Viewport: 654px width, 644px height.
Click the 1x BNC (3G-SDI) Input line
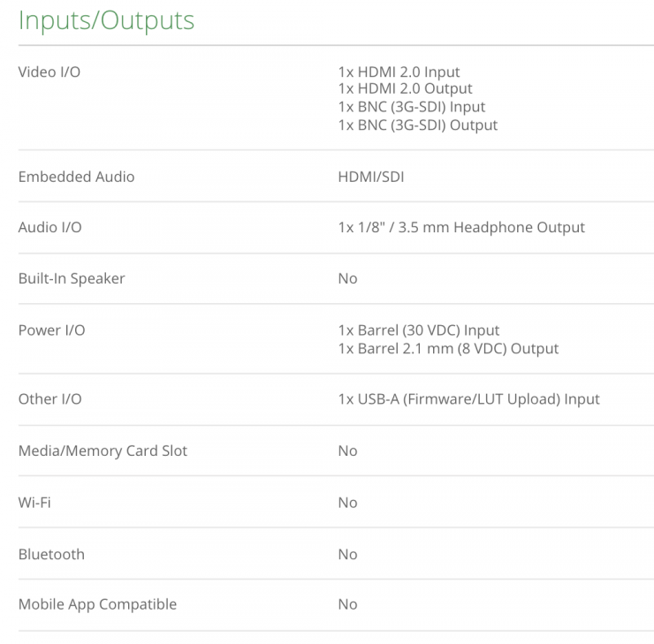(x=411, y=107)
